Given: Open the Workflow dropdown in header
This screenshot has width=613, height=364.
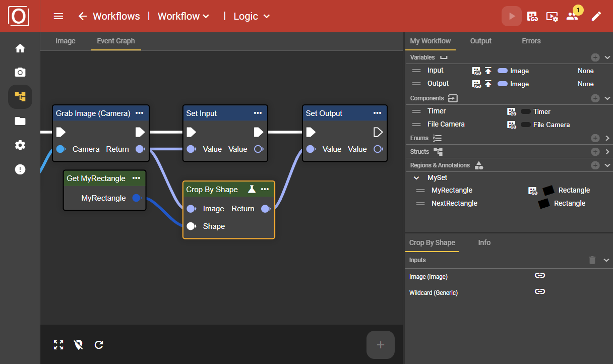Looking at the screenshot, I should 183,16.
